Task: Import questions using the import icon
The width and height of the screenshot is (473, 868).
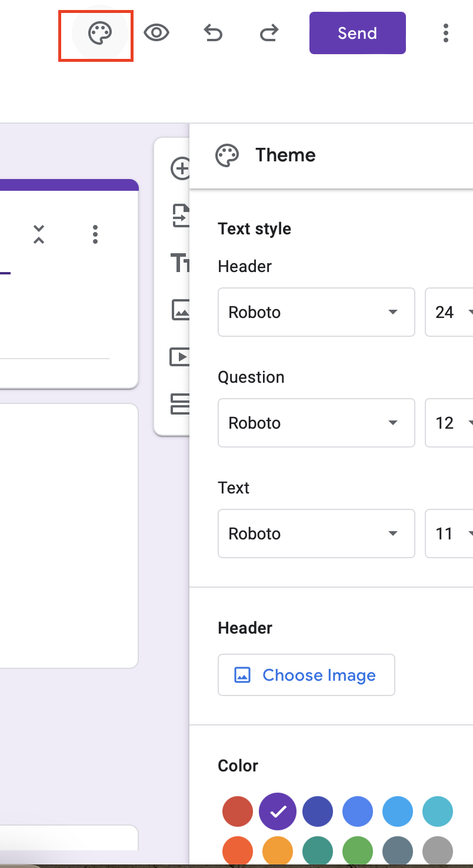Action: point(182,216)
